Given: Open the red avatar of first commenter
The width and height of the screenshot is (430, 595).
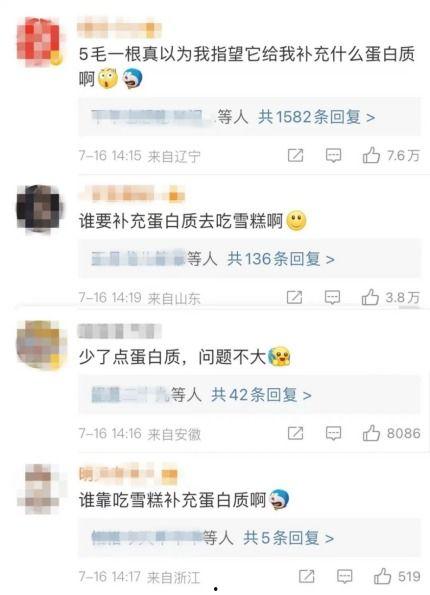Looking at the screenshot, I should point(39,42).
